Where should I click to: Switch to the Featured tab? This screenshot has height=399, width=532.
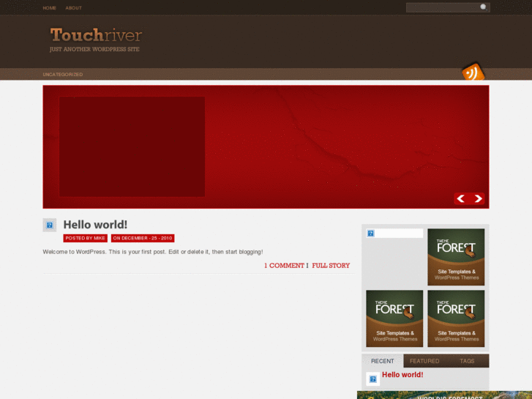coord(424,361)
